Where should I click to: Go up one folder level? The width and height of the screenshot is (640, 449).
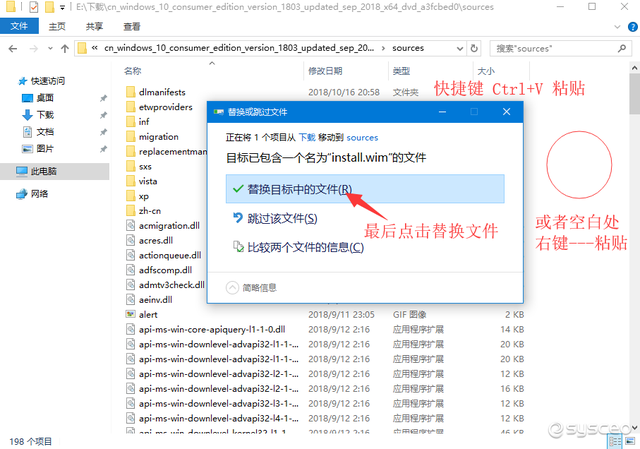(64, 49)
